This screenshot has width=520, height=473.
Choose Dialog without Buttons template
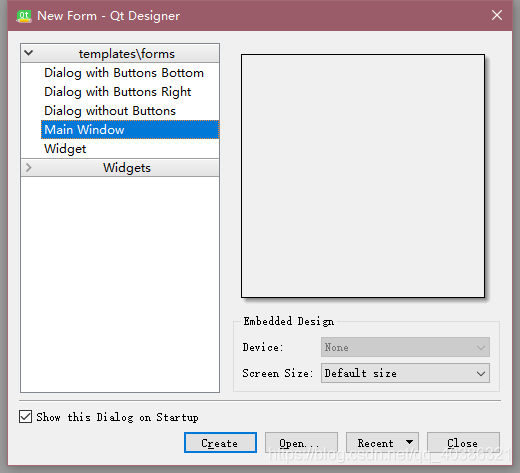click(110, 111)
